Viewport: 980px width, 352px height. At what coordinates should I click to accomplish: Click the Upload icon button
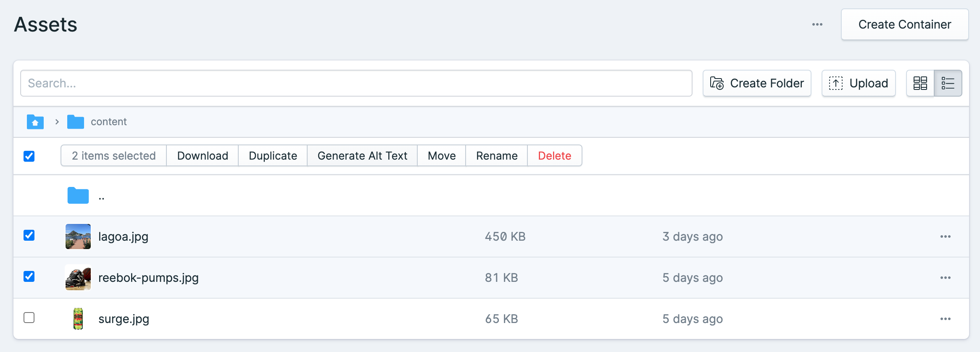coord(859,83)
